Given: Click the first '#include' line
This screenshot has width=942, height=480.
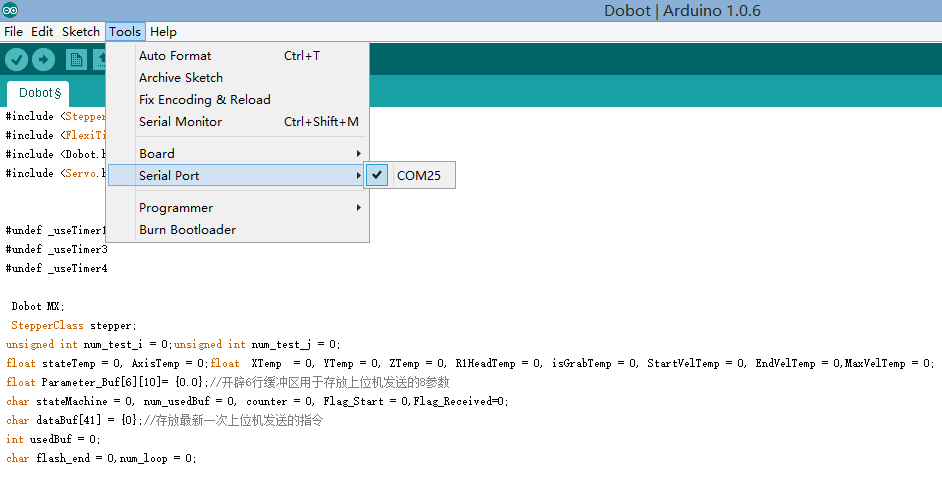Looking at the screenshot, I should [x=55, y=117].
